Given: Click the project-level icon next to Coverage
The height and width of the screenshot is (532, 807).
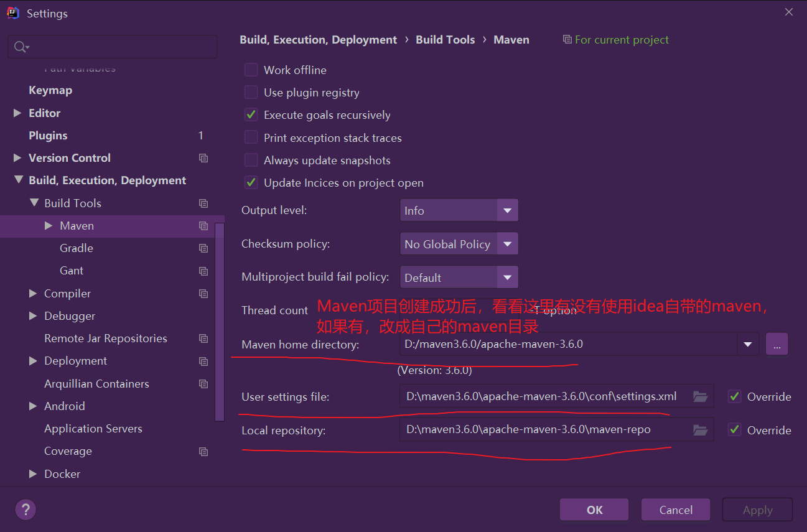Looking at the screenshot, I should [203, 451].
